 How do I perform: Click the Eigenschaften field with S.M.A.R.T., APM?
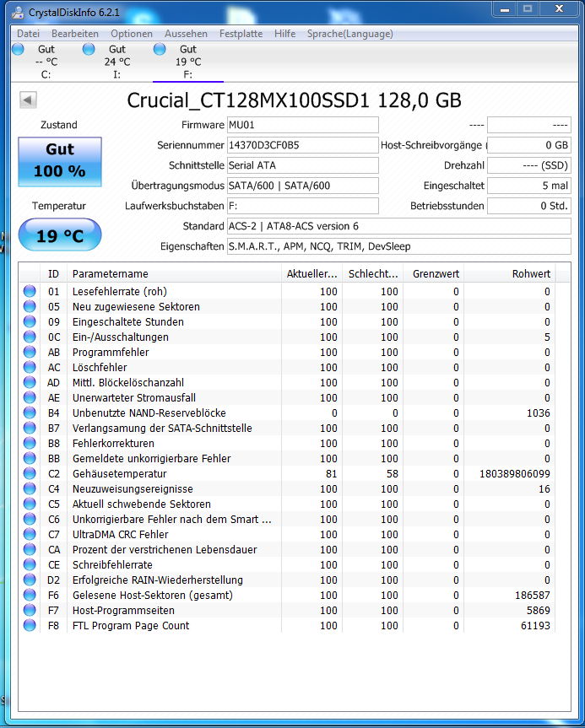click(x=399, y=246)
